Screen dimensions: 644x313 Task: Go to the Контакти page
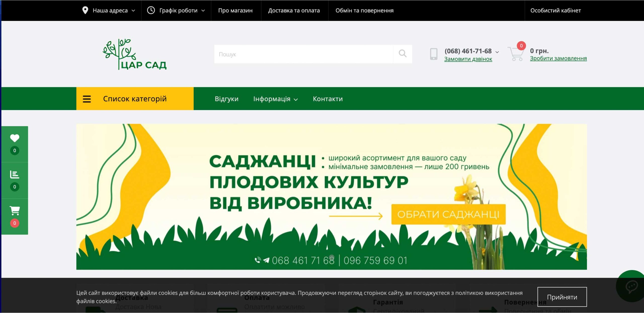[x=328, y=99]
